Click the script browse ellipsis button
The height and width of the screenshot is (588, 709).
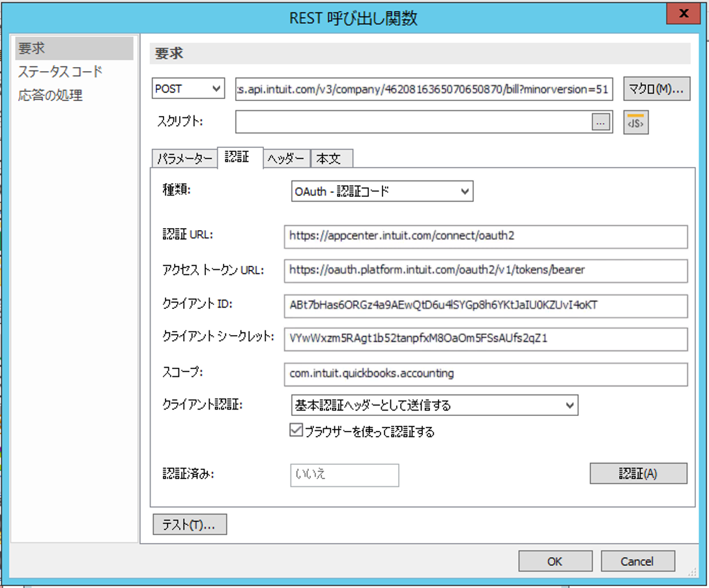pos(600,123)
